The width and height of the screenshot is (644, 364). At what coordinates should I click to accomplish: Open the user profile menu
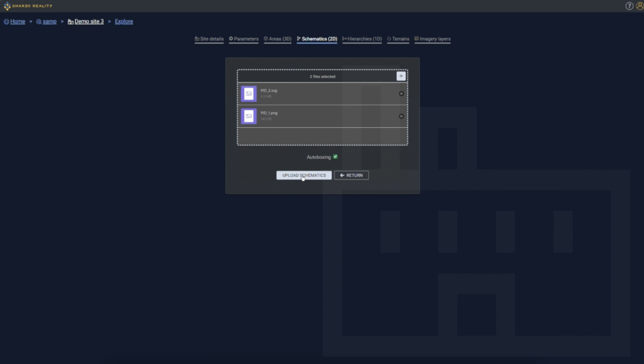(x=639, y=6)
